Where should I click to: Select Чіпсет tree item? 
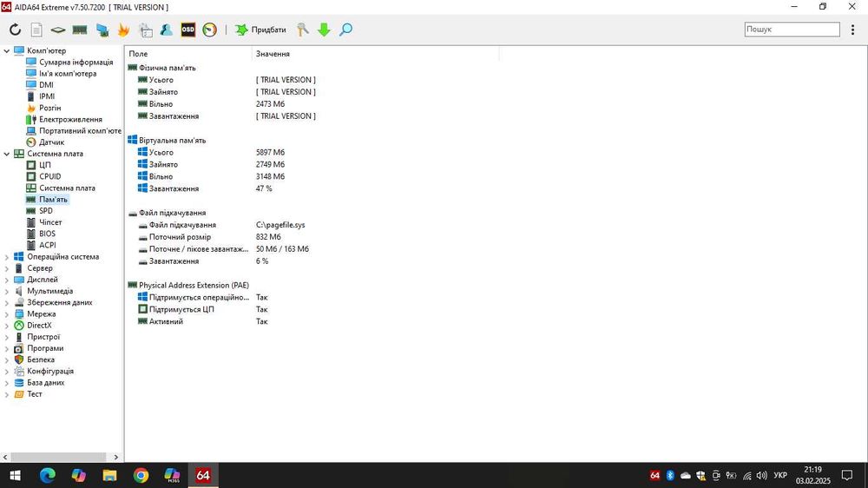pyautogui.click(x=50, y=222)
